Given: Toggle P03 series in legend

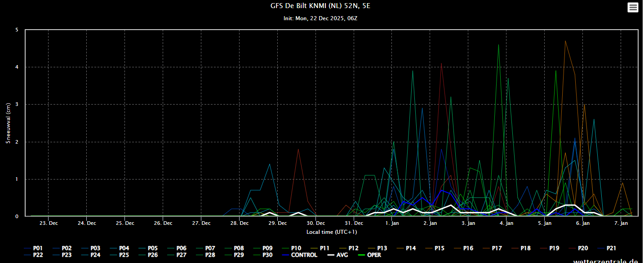Looking at the screenshot, I should [x=91, y=248].
